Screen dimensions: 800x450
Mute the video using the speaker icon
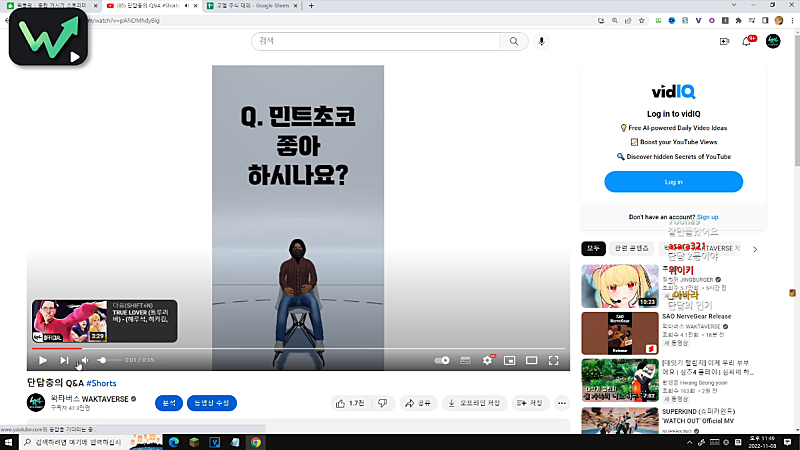(x=85, y=360)
